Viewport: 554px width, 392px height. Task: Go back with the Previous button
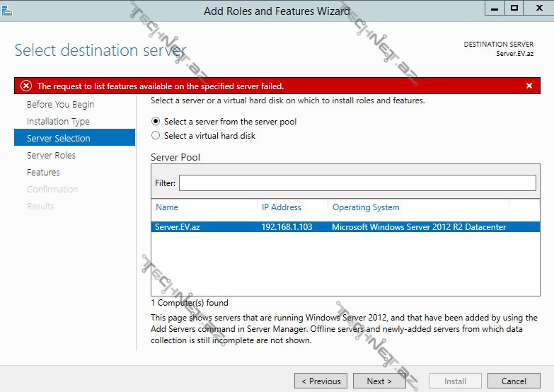pos(321,381)
